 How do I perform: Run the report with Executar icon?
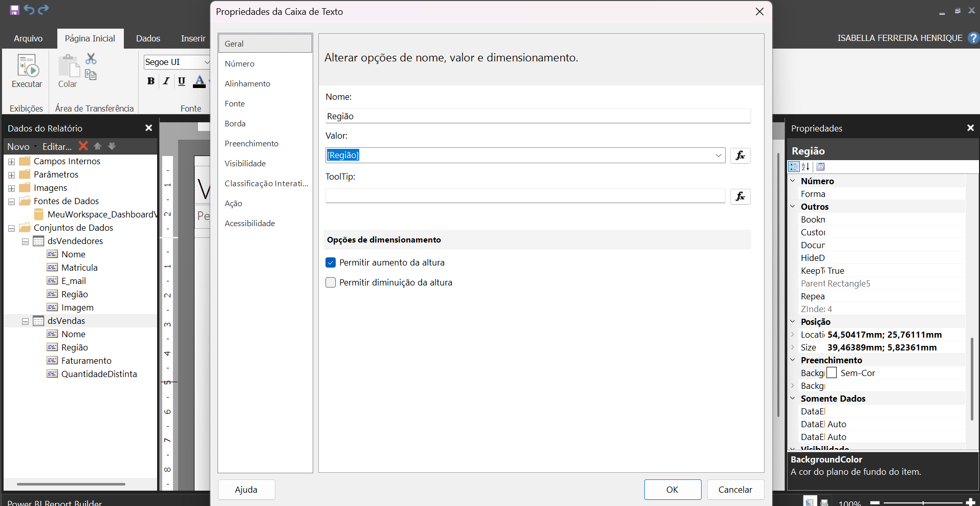27,66
